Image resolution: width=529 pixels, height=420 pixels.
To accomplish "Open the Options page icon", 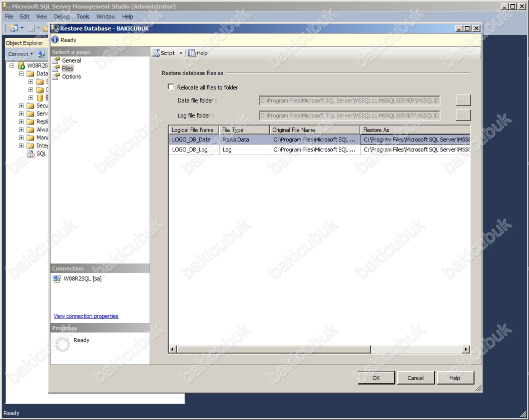I will pyautogui.click(x=56, y=76).
